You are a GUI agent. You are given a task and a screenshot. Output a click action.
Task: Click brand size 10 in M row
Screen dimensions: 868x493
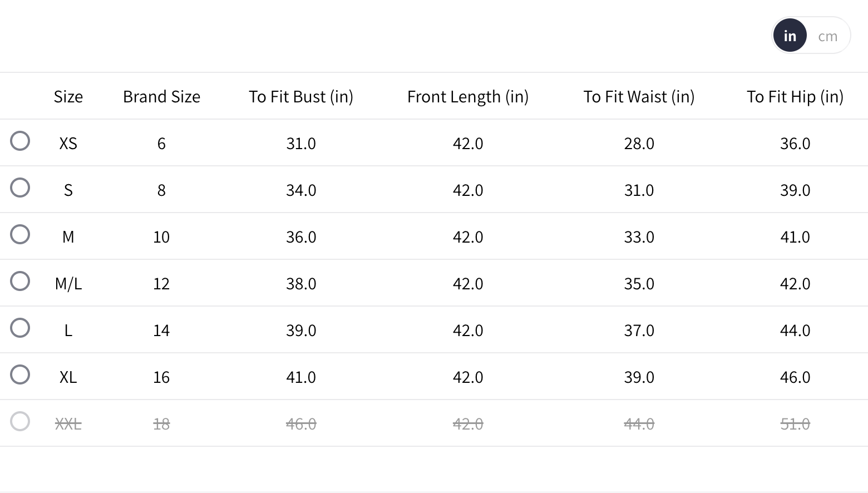pos(161,237)
